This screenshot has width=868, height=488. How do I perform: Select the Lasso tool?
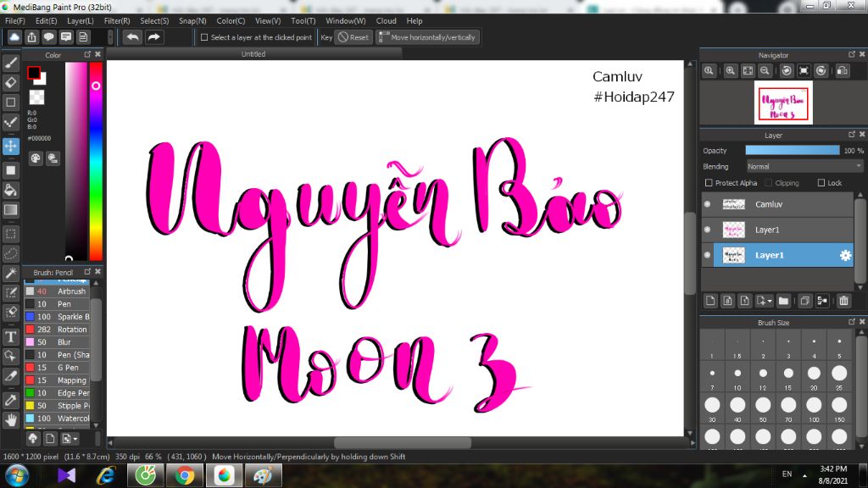10,253
